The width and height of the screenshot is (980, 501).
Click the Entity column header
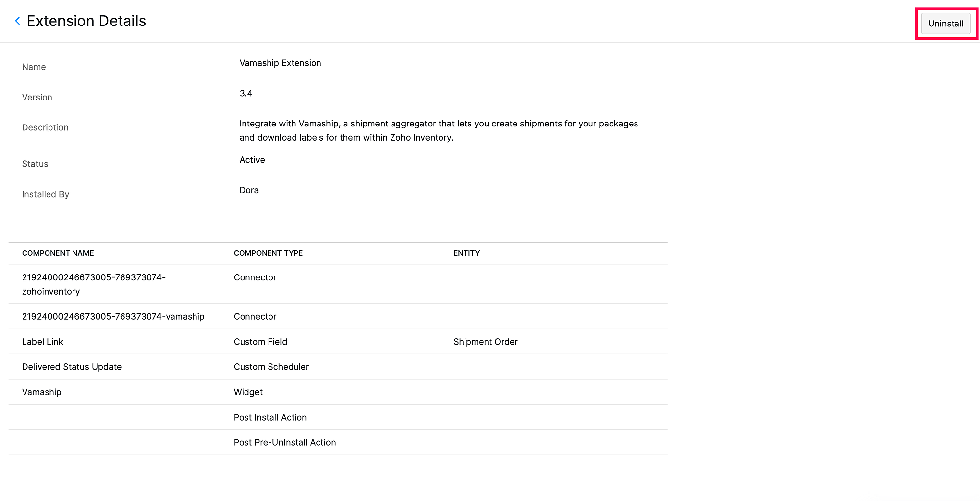(x=466, y=253)
